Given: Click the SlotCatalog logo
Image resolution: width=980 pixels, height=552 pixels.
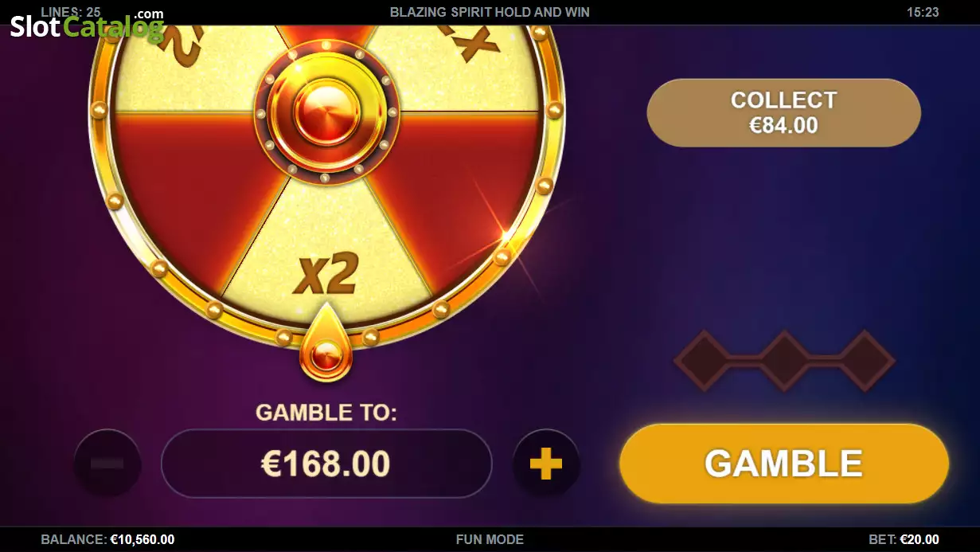Looking at the screenshot, I should click(x=87, y=26).
